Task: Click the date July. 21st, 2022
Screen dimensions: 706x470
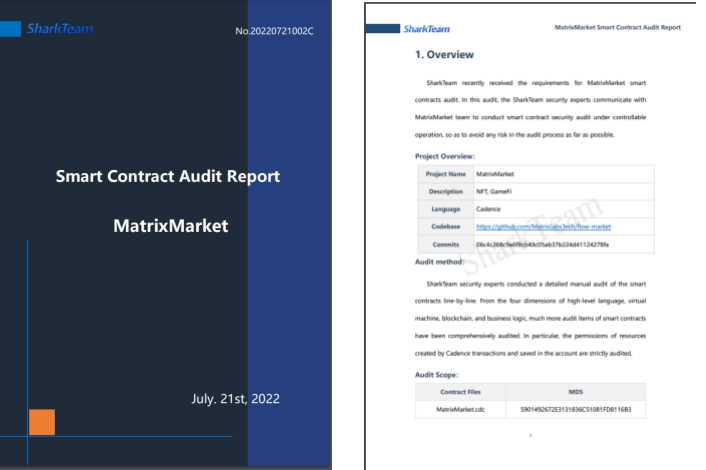Action: pos(235,399)
